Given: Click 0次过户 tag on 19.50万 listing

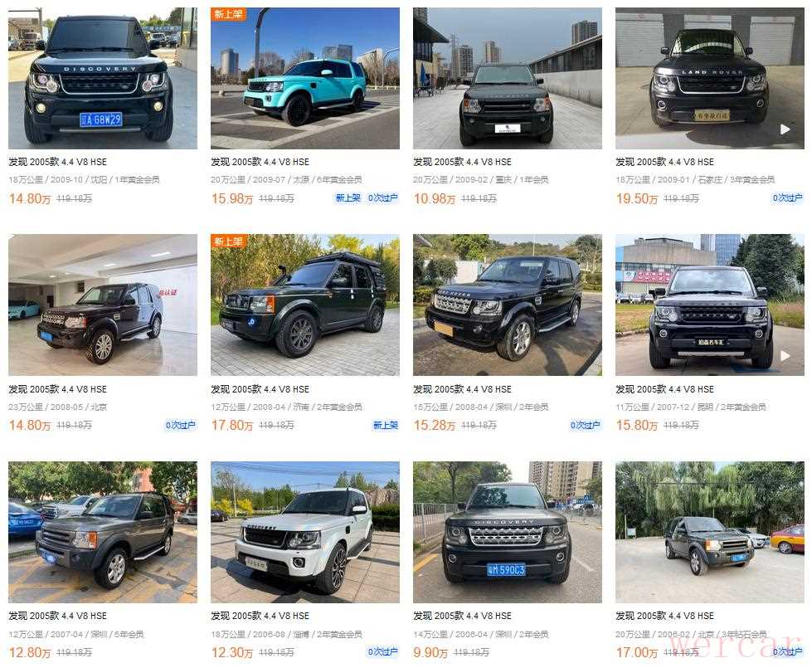Looking at the screenshot, I should pyautogui.click(x=787, y=198).
